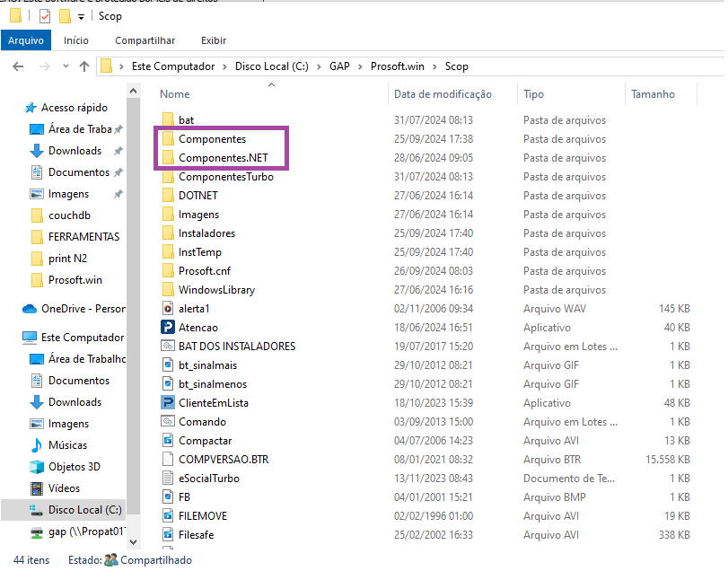Click Prosoft.win breadcrumb in address path

[x=398, y=66]
